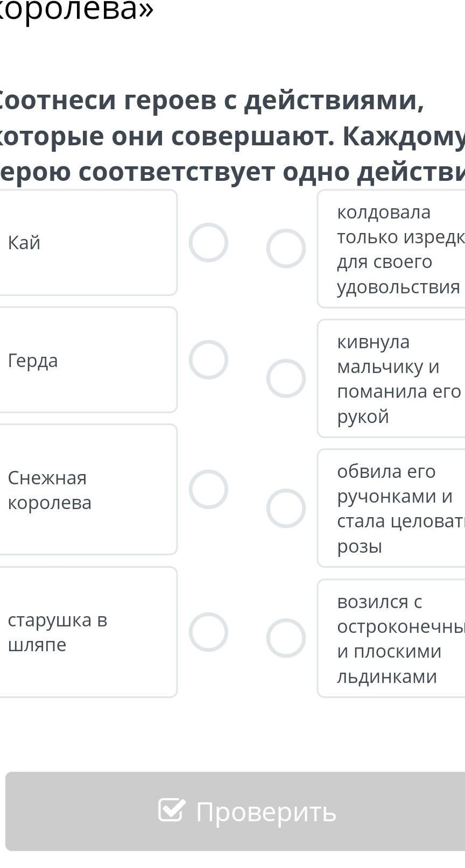Select the radio circle next to Герда
465x868 pixels.
(x=208, y=359)
